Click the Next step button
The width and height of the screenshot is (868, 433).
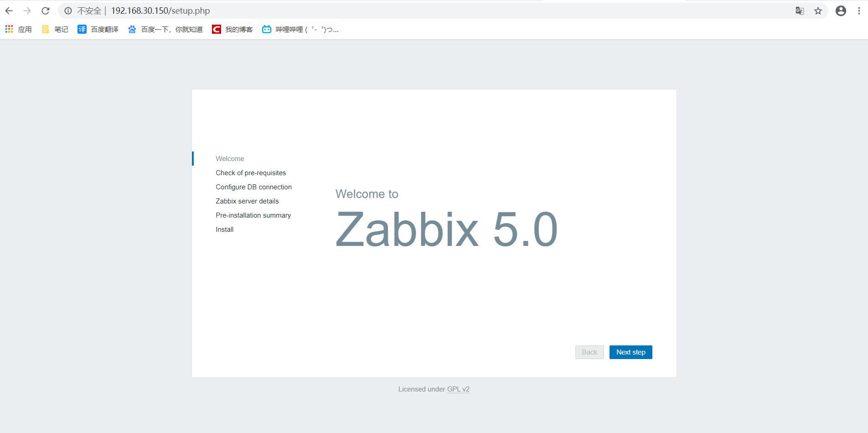pos(631,352)
